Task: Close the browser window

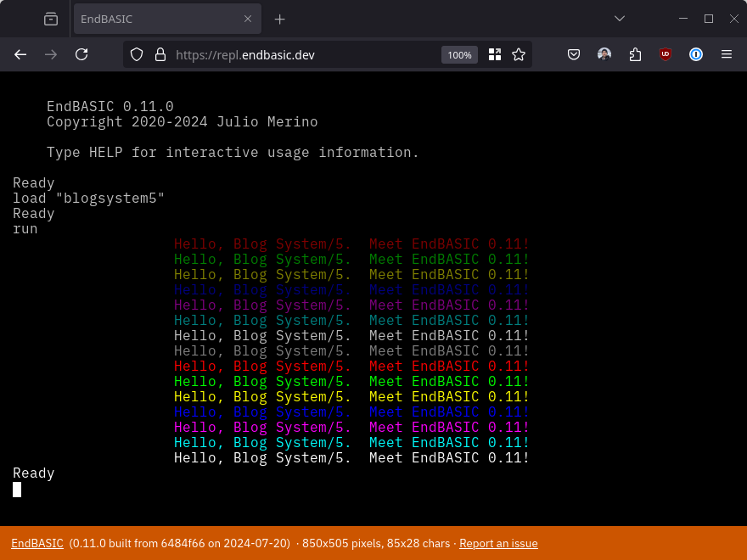Action: pyautogui.click(x=733, y=19)
